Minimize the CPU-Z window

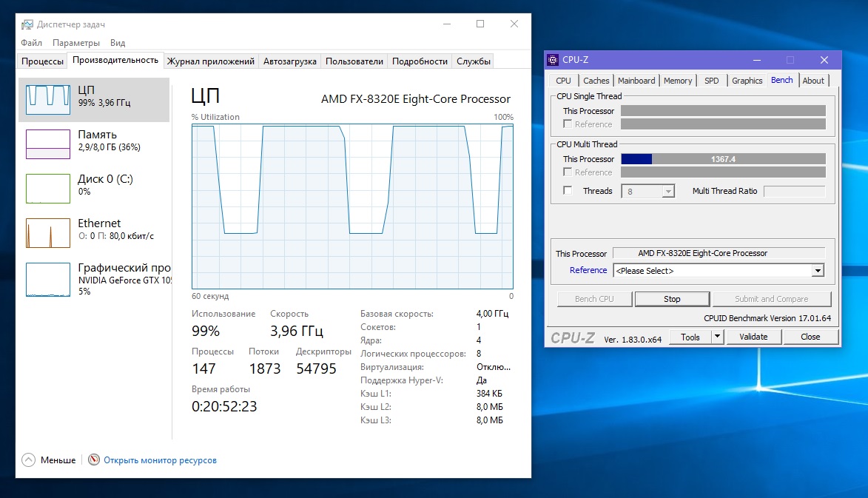(757, 60)
